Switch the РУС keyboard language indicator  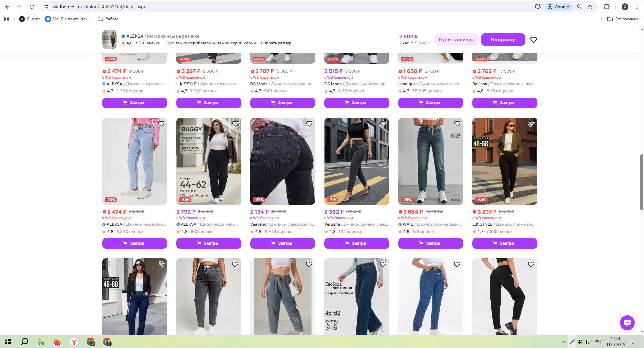[598, 342]
